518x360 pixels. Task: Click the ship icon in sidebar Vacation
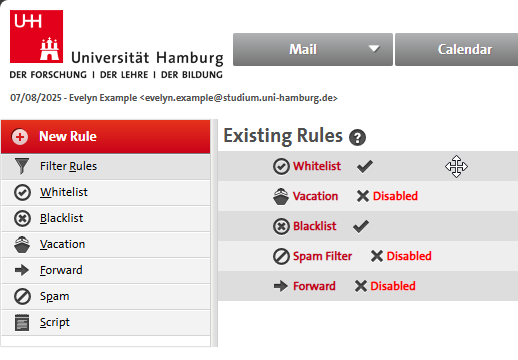(x=22, y=244)
